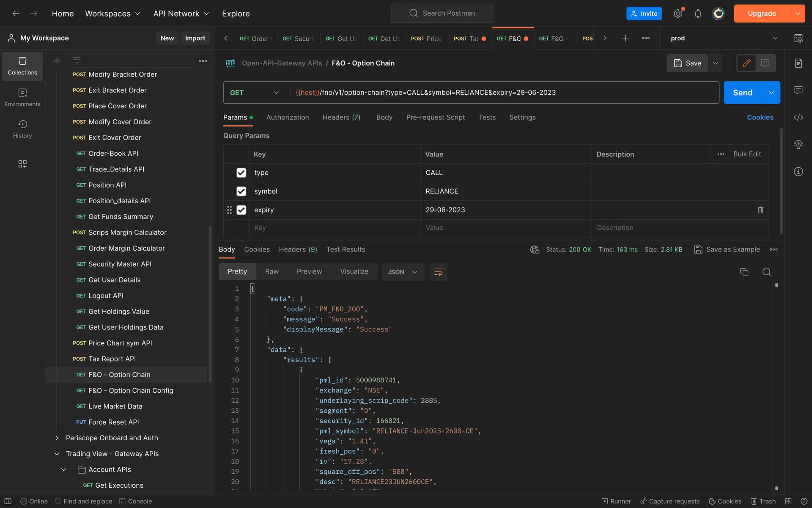
Task: Click the request URL input field
Action: [x=505, y=93]
